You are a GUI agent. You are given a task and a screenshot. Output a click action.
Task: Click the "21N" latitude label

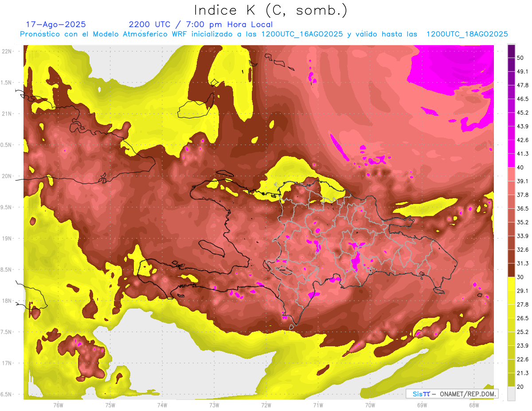[x=8, y=114]
